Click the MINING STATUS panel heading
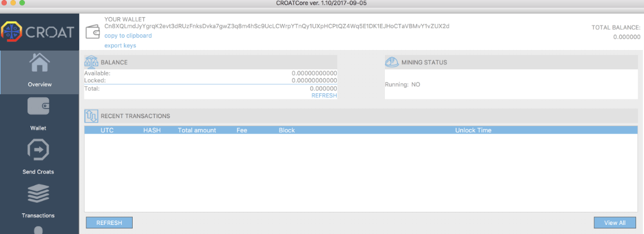 (424, 62)
